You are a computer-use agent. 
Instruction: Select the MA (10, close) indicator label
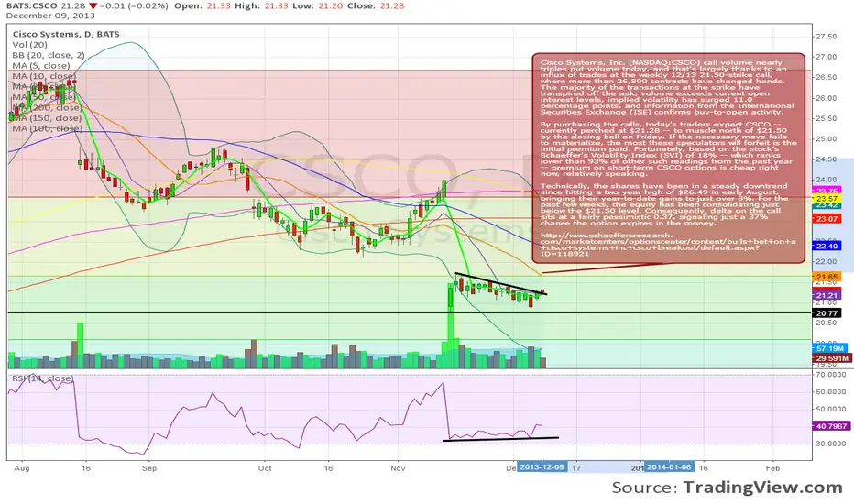click(x=44, y=76)
